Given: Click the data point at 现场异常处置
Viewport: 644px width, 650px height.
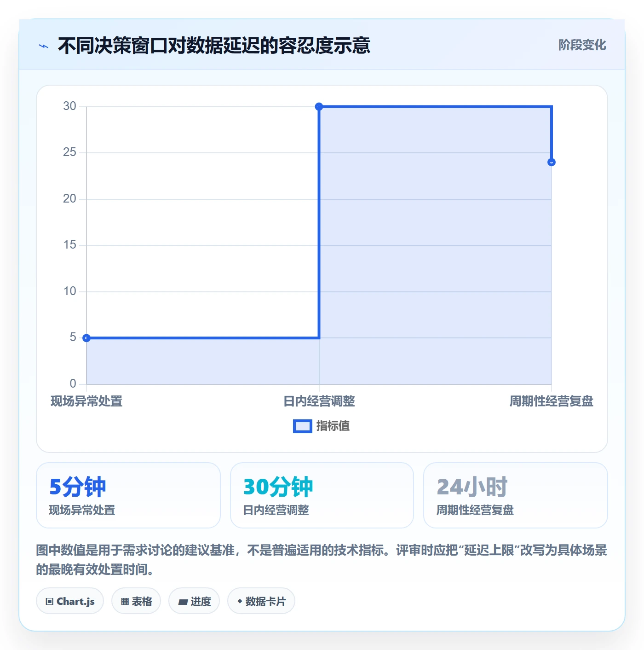Looking at the screenshot, I should click(86, 338).
